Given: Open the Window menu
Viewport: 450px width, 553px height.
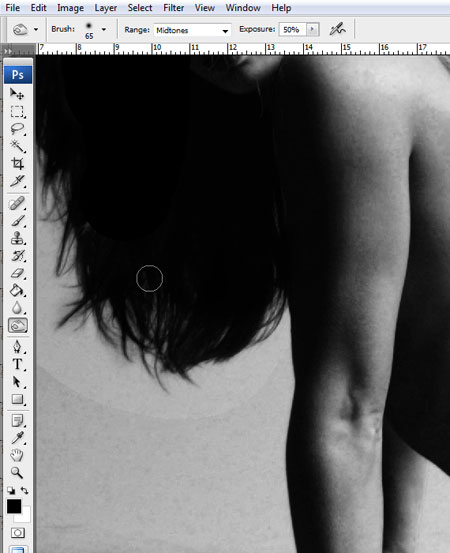Looking at the screenshot, I should click(x=243, y=8).
